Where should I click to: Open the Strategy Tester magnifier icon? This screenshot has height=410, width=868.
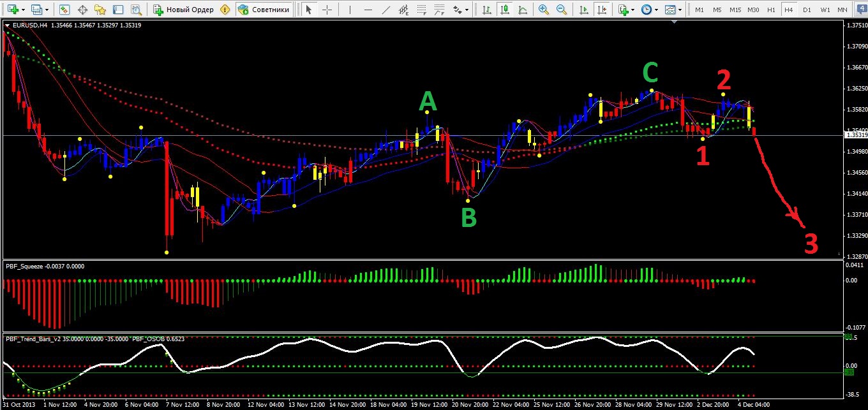click(x=136, y=10)
